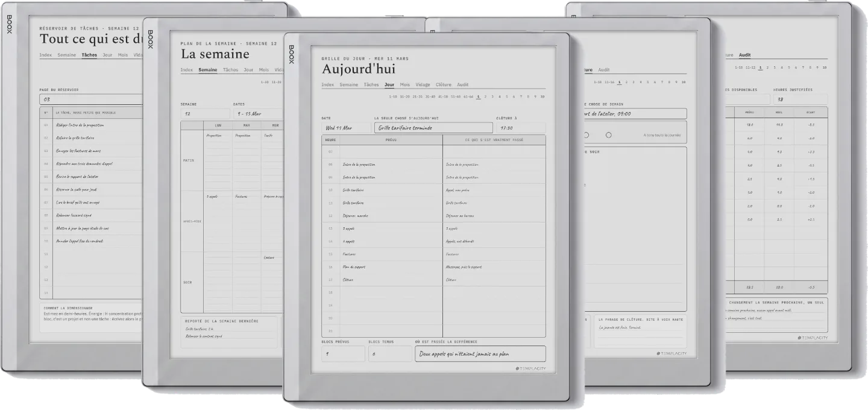This screenshot has width=868, height=410.
Task: Jump to pages 61-64 on the Aujourd'hui page
Action: 468,96
